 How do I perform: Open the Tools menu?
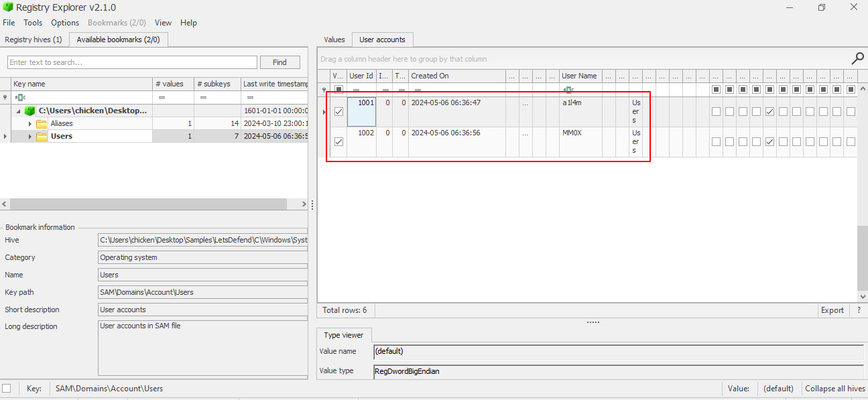pos(33,23)
